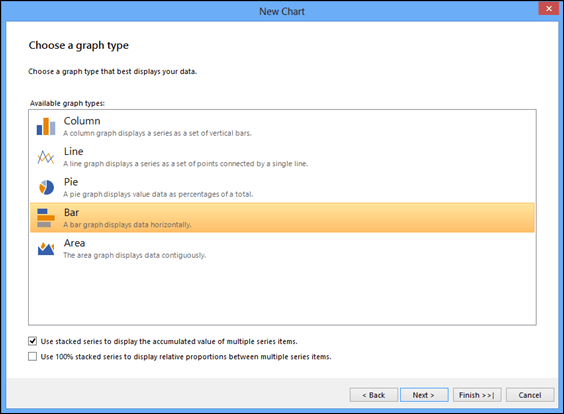Enable the 100% stacked series checkbox
Image resolution: width=564 pixels, height=414 pixels.
(32, 356)
